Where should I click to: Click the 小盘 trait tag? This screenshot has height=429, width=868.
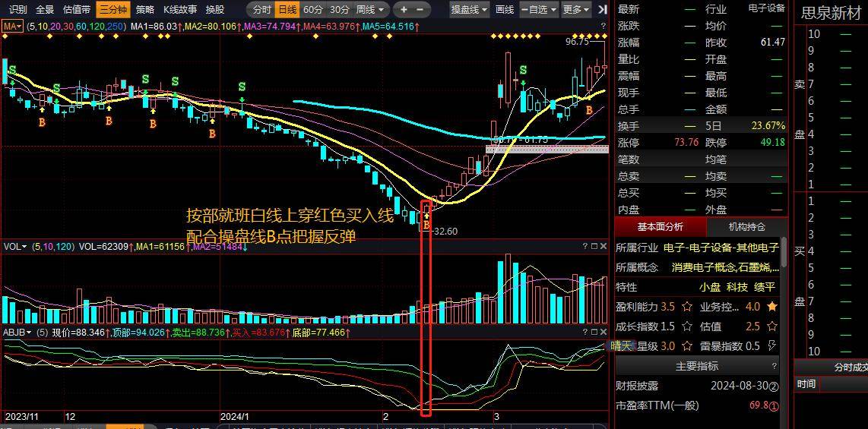point(709,287)
